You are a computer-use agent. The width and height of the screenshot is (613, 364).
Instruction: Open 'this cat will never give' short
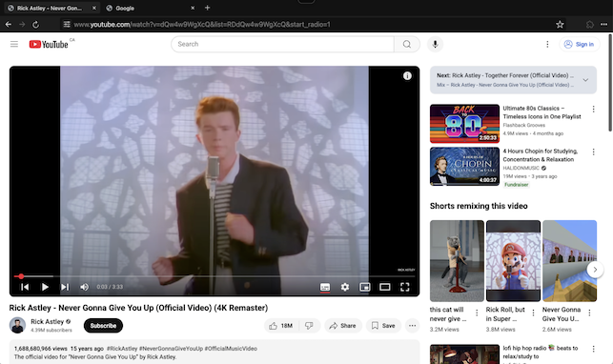click(457, 261)
